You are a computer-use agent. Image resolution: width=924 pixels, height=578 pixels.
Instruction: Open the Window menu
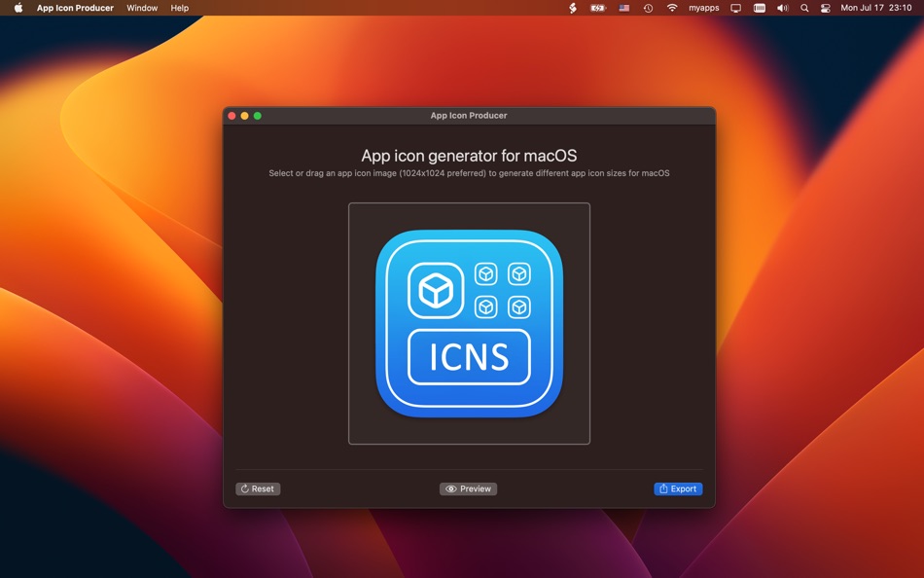pos(142,8)
